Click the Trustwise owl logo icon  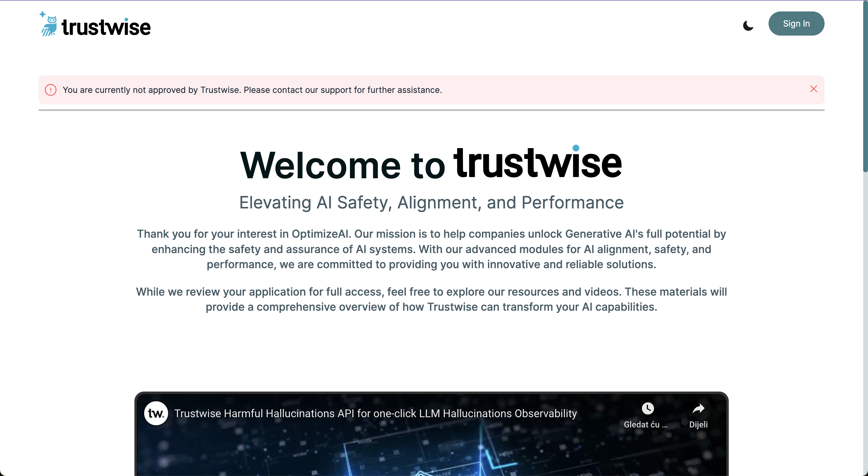tap(49, 24)
